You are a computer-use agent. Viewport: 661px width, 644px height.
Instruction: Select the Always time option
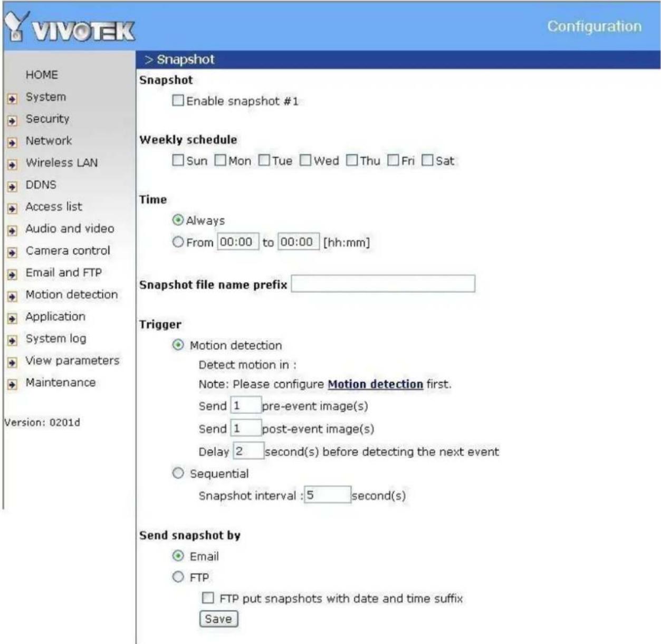tap(178, 220)
